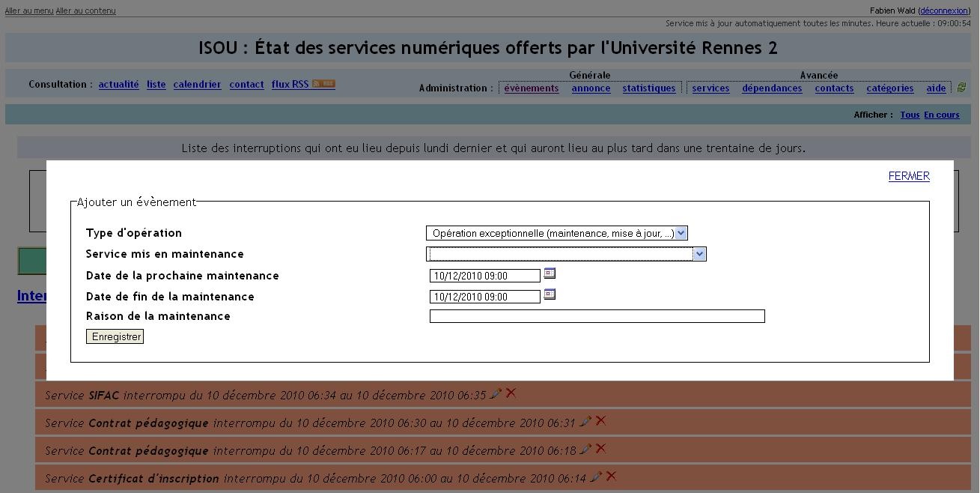Screen dimensions: 980x493
Task: Delete the SIFAC interruption with red X
Action: pos(511,393)
